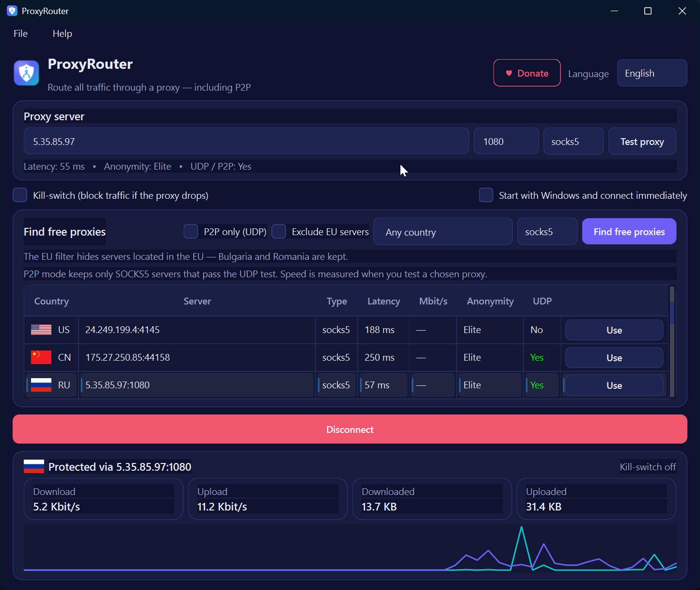The image size is (700, 590).
Task: Click the '250 ms' latency cell
Action: [x=384, y=357]
